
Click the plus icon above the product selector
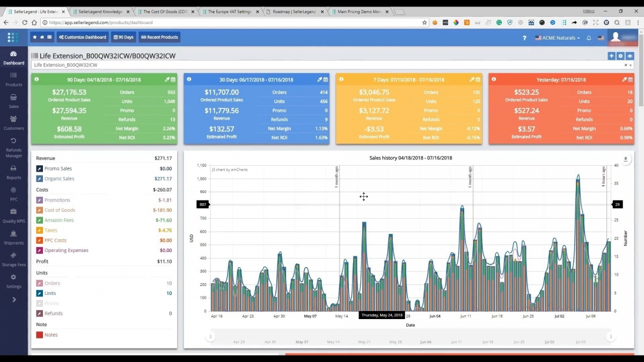point(611,56)
